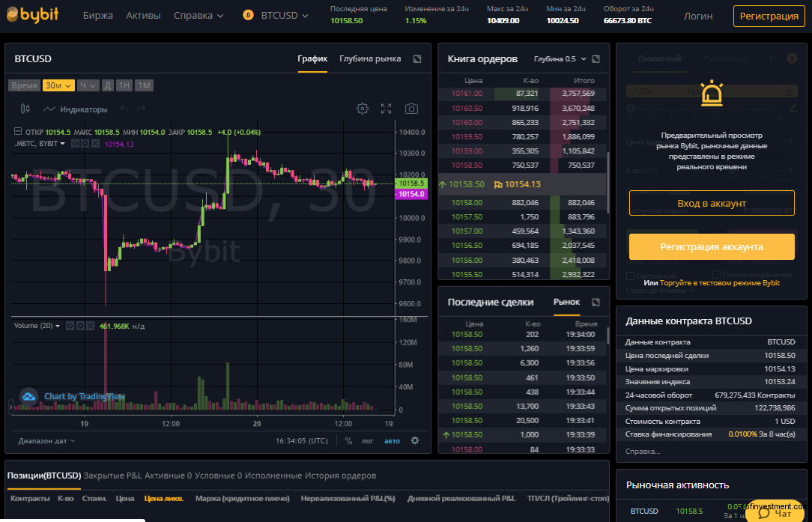This screenshot has width=812, height=522.
Task: Toggle the авто scale on chart
Action: point(392,440)
